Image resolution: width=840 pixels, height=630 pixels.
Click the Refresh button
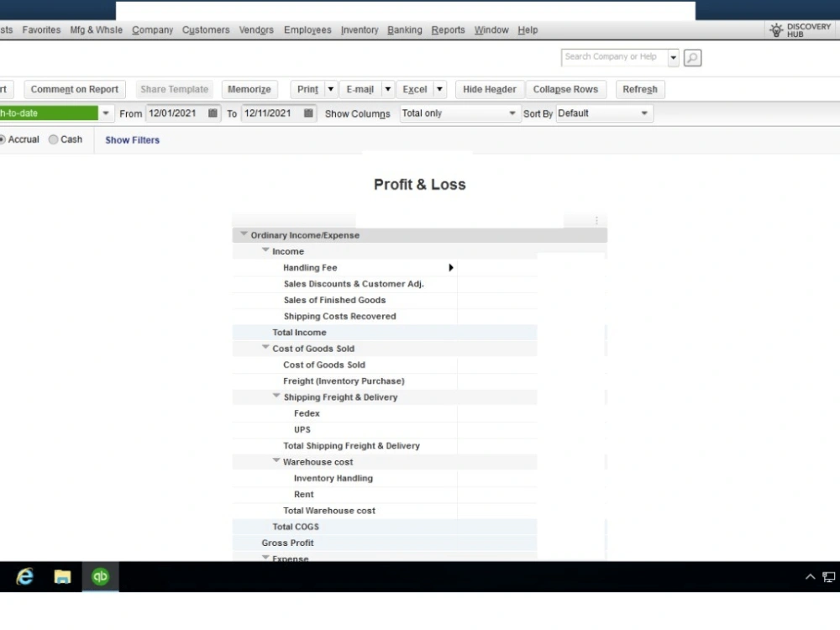coord(640,89)
